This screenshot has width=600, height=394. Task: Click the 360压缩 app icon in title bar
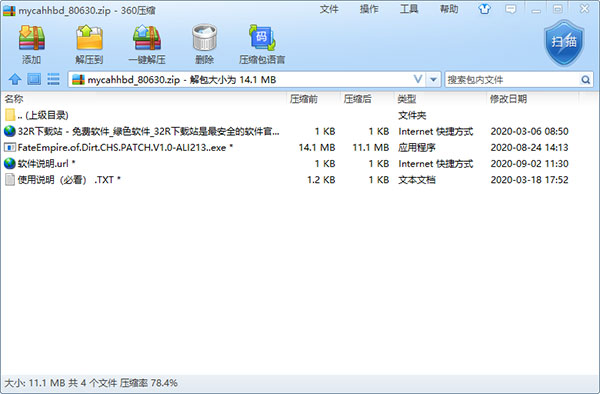(x=9, y=10)
